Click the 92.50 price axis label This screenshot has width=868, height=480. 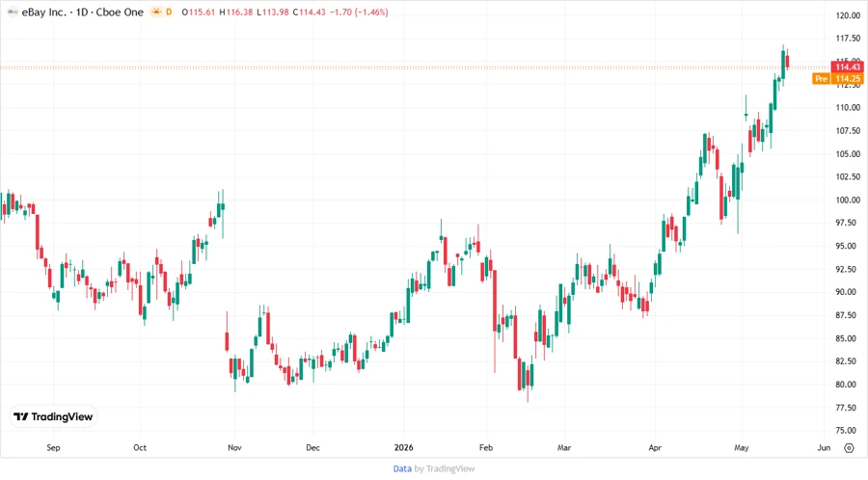pyautogui.click(x=848, y=269)
